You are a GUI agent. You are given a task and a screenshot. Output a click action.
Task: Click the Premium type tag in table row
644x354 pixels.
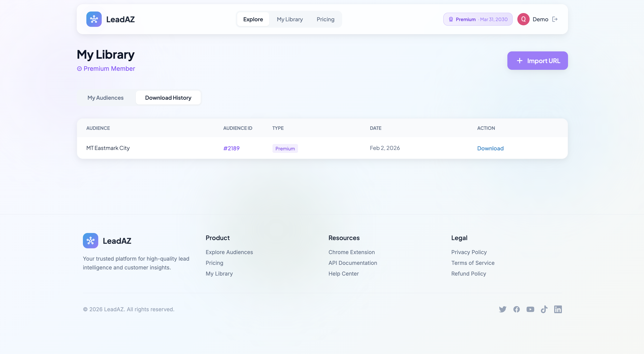(x=285, y=149)
